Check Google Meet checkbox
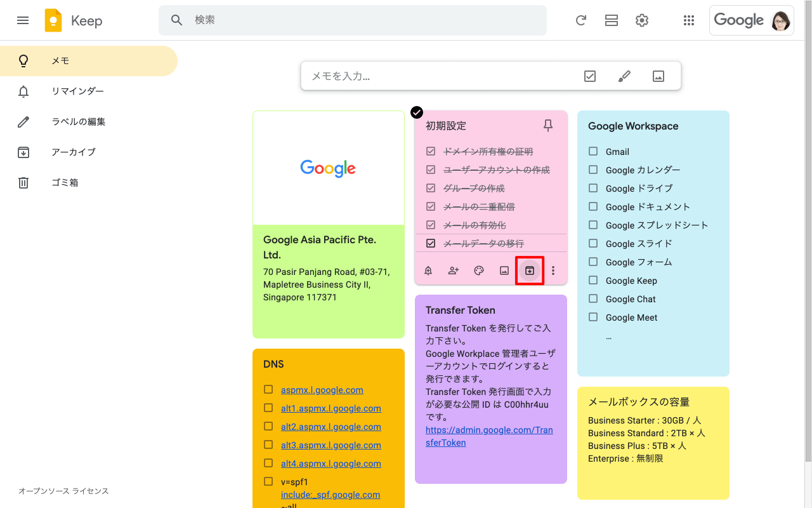This screenshot has width=812, height=508. pos(593,317)
